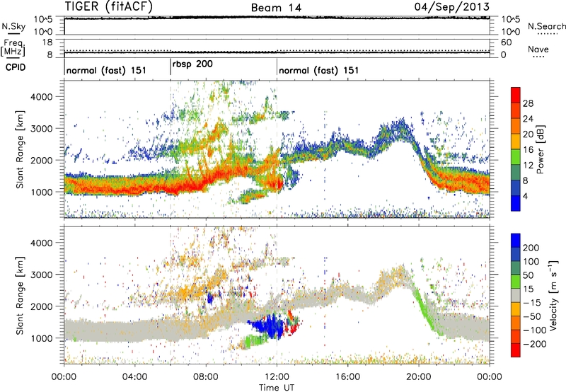This screenshot has height=392, width=566.
Task: Select the 2000 tick on velocity panel axis
Action: tap(41, 306)
